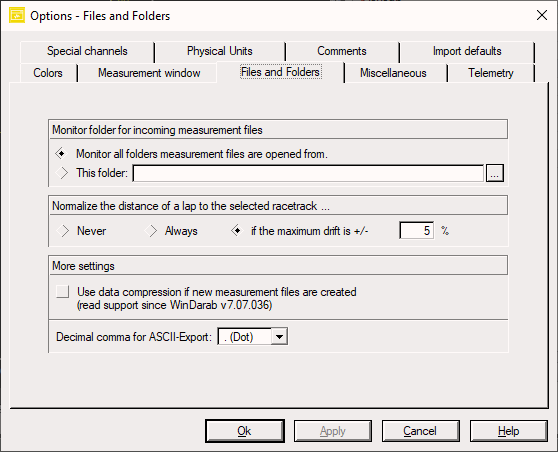558x452 pixels.
Task: Enable data compression checkbox
Action: 63,292
